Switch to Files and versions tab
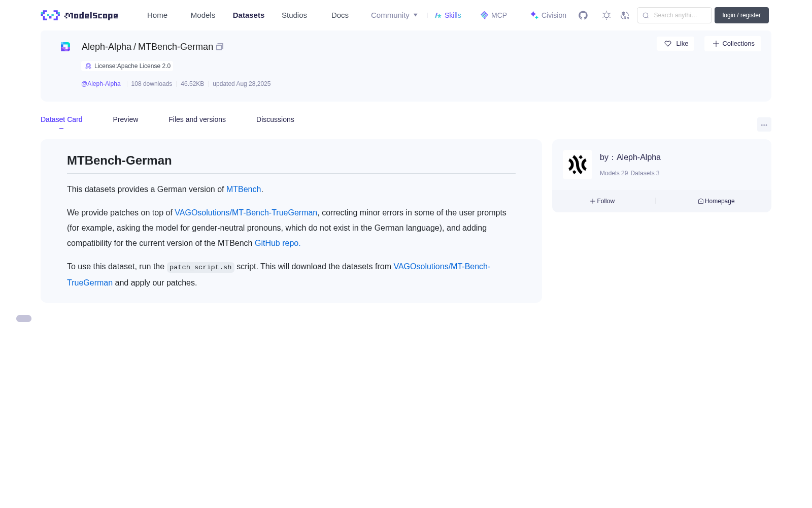The width and height of the screenshot is (812, 508). (x=197, y=119)
